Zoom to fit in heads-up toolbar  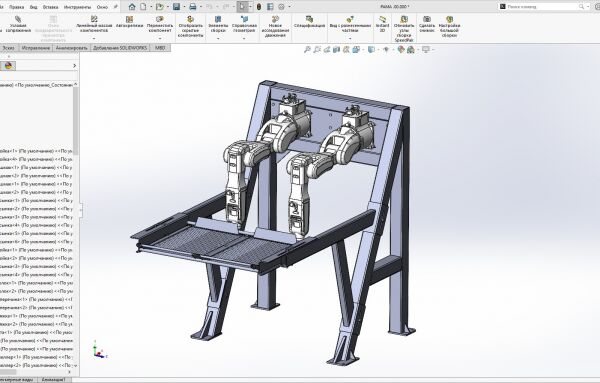coord(307,49)
